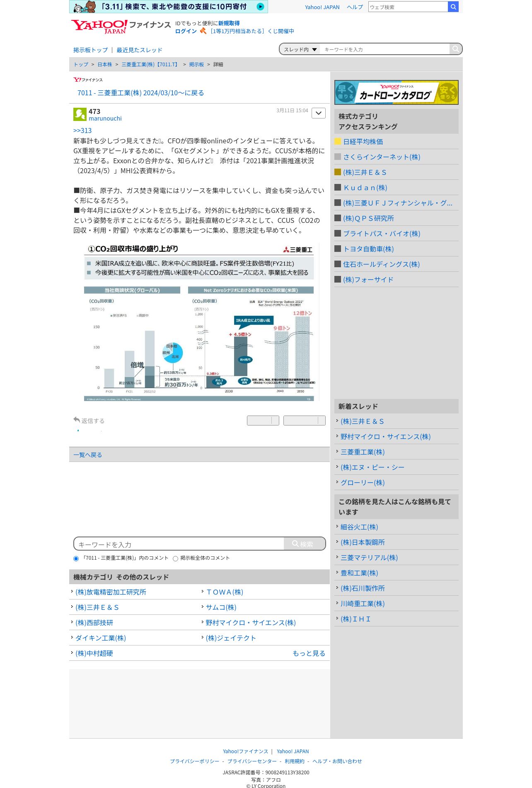Open the CO2回収市場 slide image
Viewport: 532px width, 788px height.
pos(199,322)
